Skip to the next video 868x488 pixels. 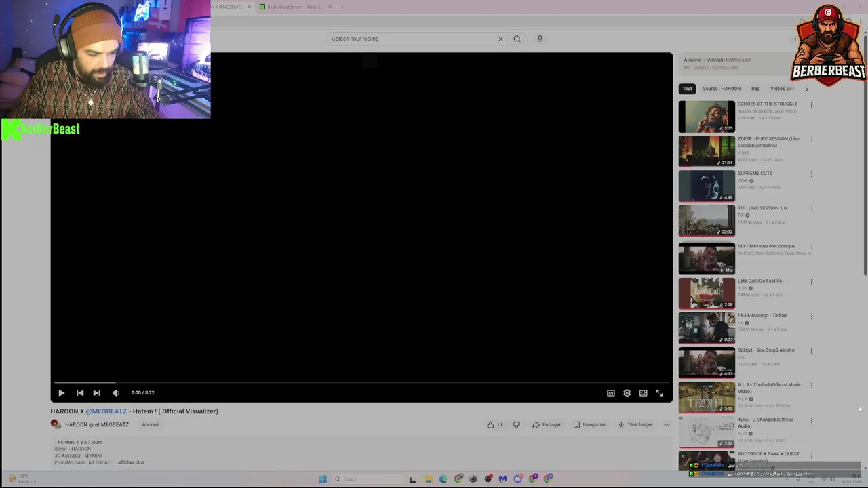click(96, 392)
